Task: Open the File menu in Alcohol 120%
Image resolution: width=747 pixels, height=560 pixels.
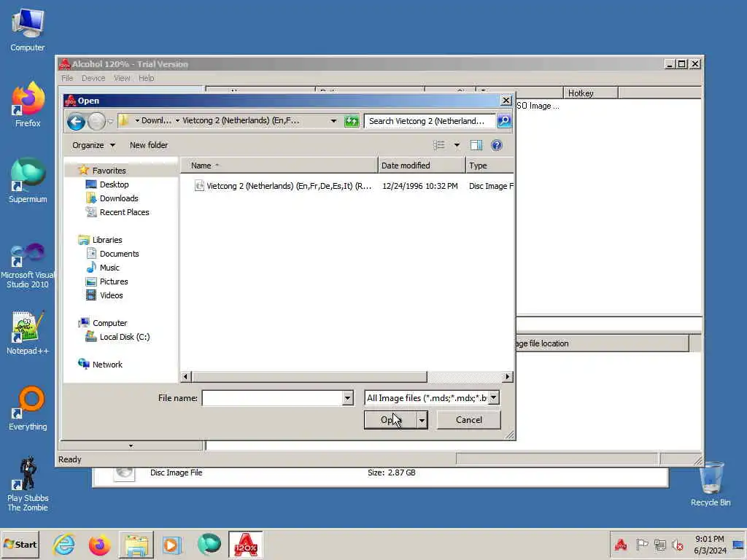Action: pyautogui.click(x=67, y=78)
